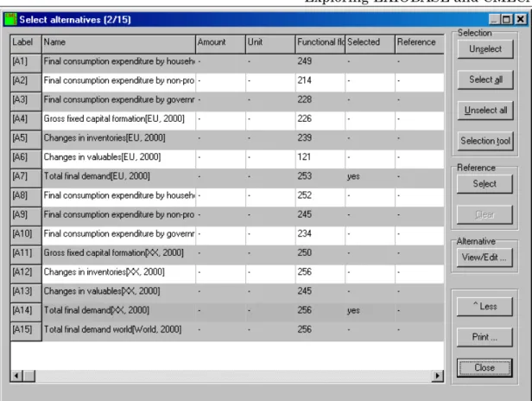Open the Selection tool
This screenshot has height=401, width=532.
click(x=485, y=141)
